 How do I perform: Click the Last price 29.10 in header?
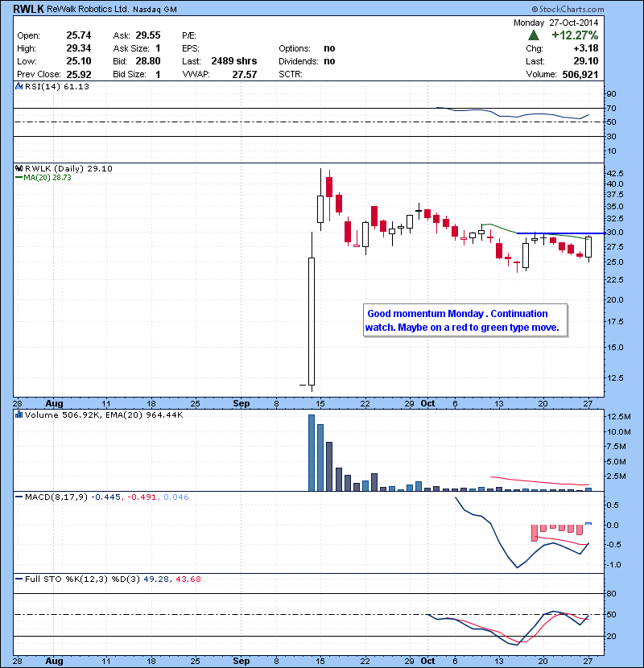(586, 61)
